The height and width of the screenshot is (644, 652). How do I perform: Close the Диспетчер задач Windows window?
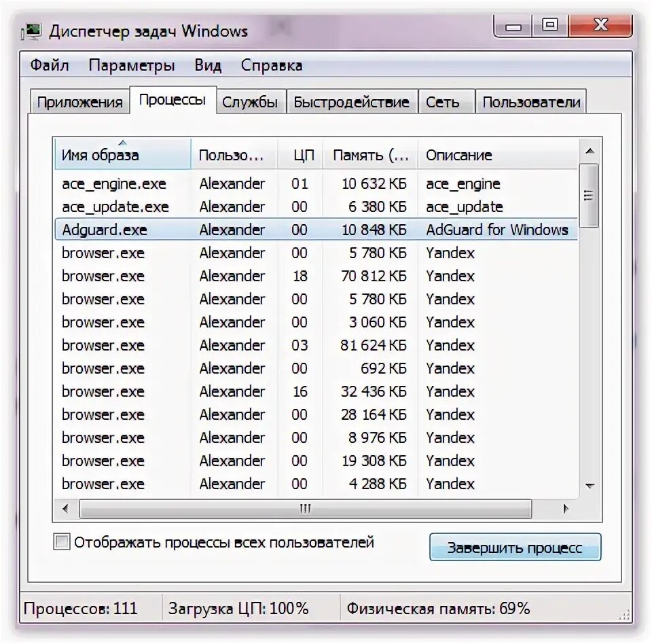(600, 26)
